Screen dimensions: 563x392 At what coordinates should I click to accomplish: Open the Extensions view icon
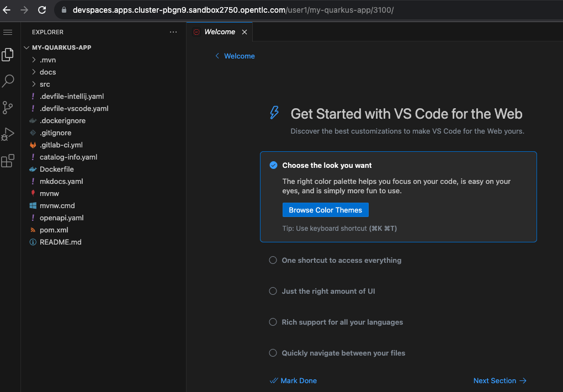click(8, 161)
